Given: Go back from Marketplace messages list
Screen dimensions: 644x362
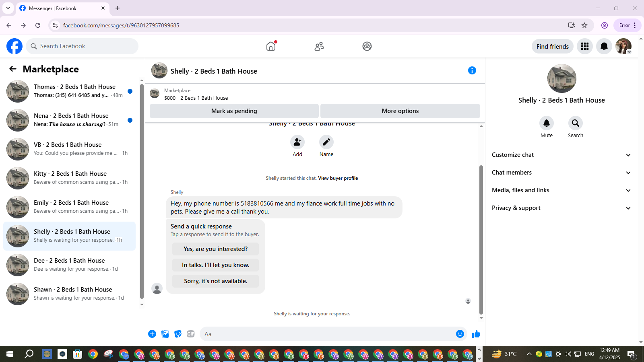Looking at the screenshot, I should 13,69.
